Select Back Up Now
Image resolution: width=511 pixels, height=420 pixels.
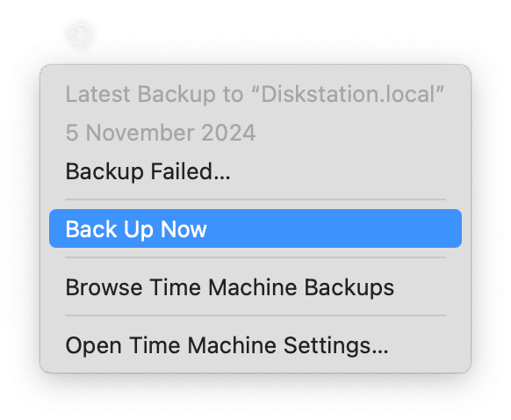[x=255, y=228]
